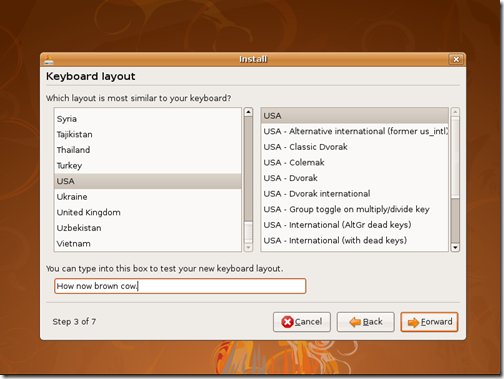The width and height of the screenshot is (504, 379).
Task: Select Ukraine in the country list
Action: tap(148, 197)
